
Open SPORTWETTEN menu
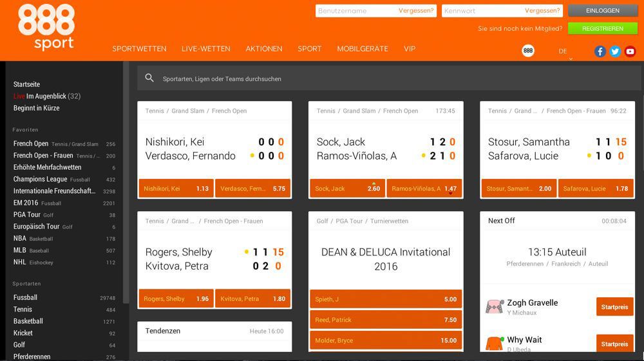[140, 49]
